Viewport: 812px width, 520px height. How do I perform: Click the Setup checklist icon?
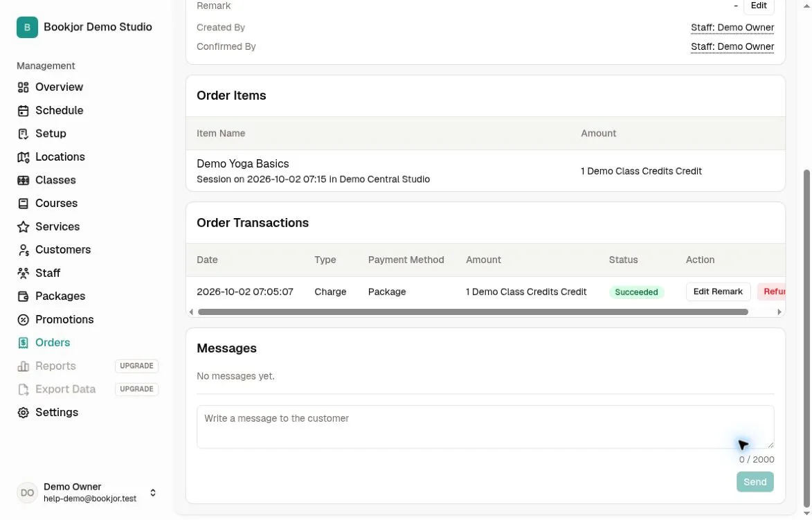24,134
